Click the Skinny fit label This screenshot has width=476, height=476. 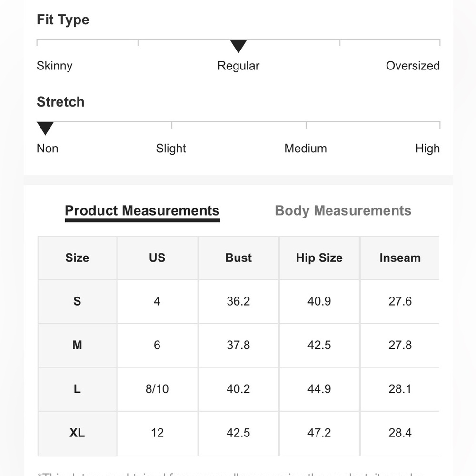[x=55, y=66]
